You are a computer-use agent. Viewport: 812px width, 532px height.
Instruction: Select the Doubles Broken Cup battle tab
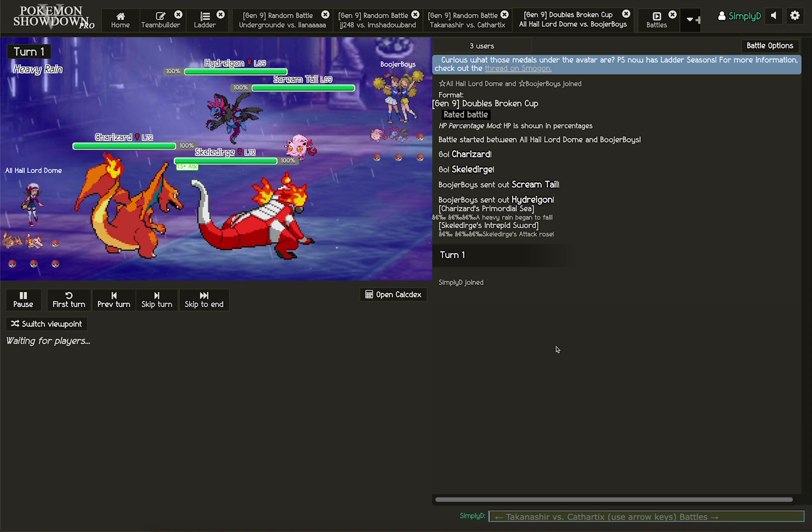(573, 19)
